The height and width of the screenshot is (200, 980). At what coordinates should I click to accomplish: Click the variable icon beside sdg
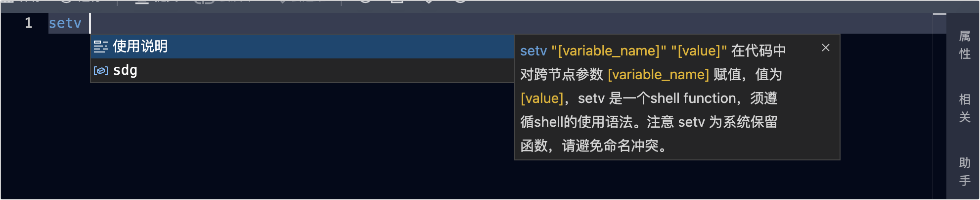pos(100,71)
